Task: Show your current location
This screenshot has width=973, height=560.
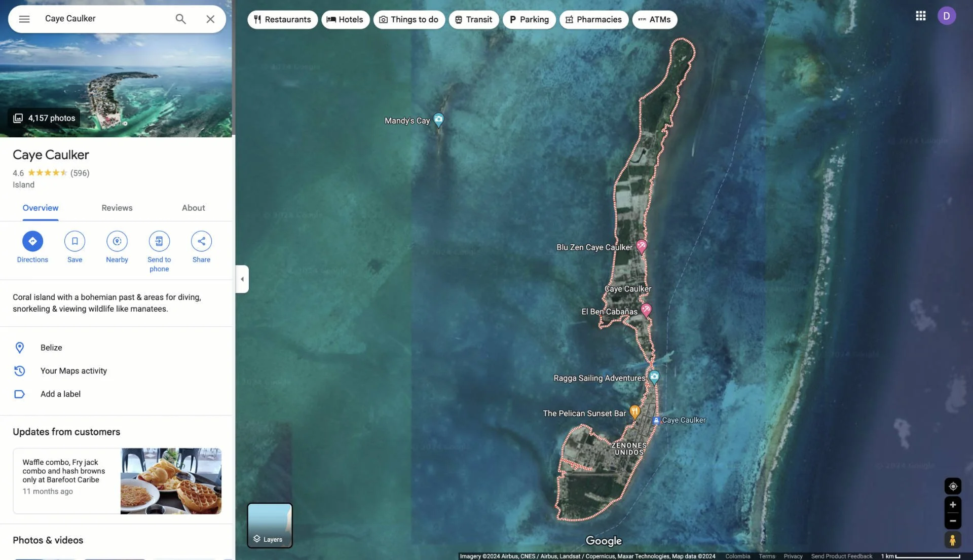Action: point(953,487)
